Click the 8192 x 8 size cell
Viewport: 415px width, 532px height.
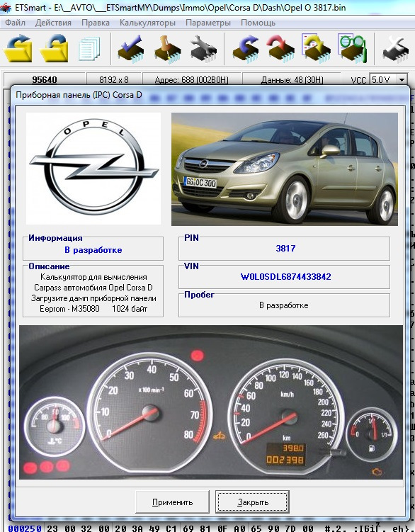tap(114, 80)
